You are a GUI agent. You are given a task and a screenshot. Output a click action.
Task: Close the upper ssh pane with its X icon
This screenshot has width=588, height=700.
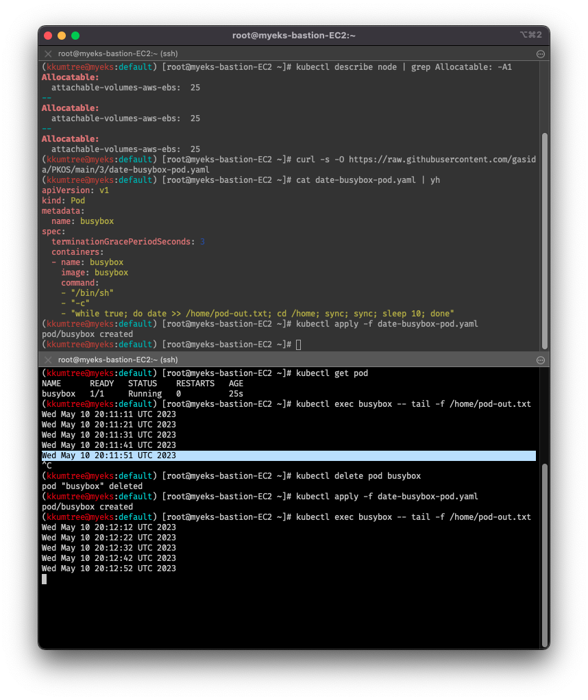[x=48, y=53]
